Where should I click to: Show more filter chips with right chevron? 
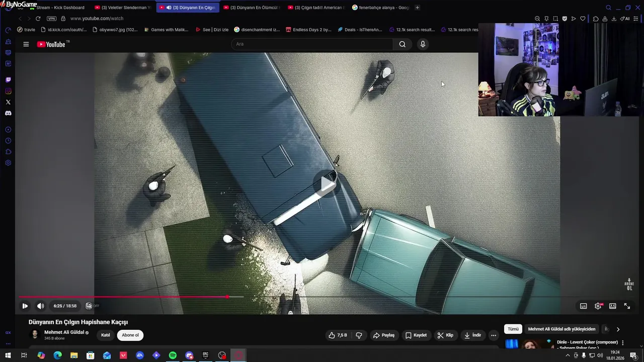(618, 329)
